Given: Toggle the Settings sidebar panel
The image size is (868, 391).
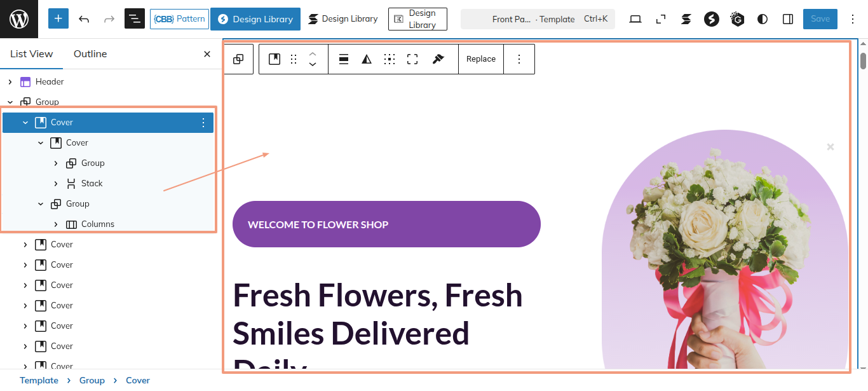Looking at the screenshot, I should click(x=788, y=19).
